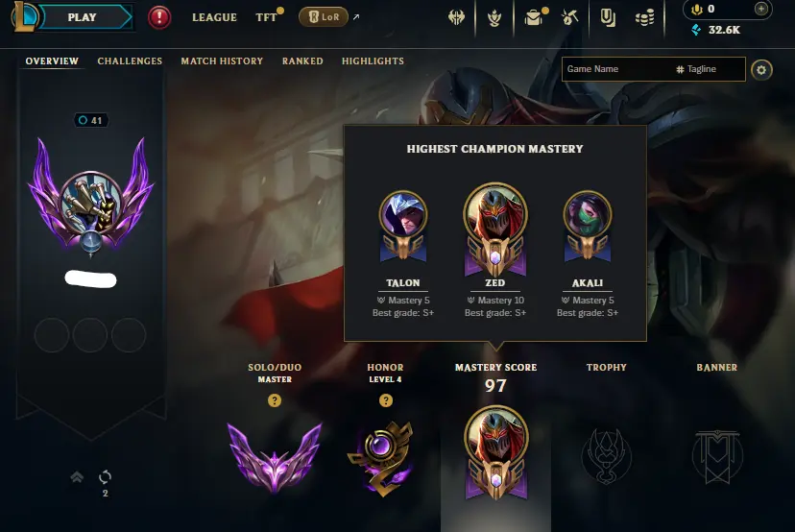Click the refresh arrows icon on banner
The width and height of the screenshot is (795, 532).
coord(105,476)
